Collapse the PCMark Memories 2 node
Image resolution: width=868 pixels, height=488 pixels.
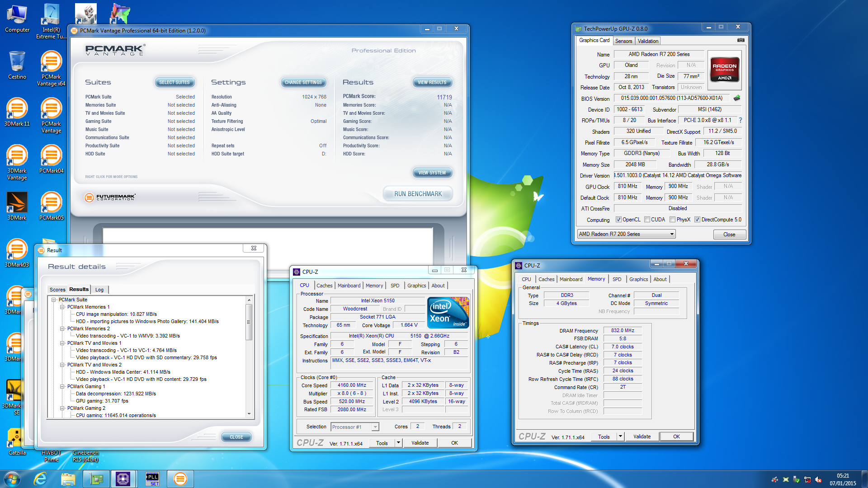click(62, 328)
